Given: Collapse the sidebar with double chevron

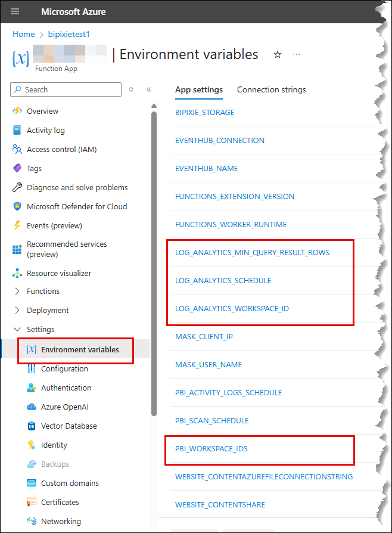Looking at the screenshot, I should [x=149, y=89].
